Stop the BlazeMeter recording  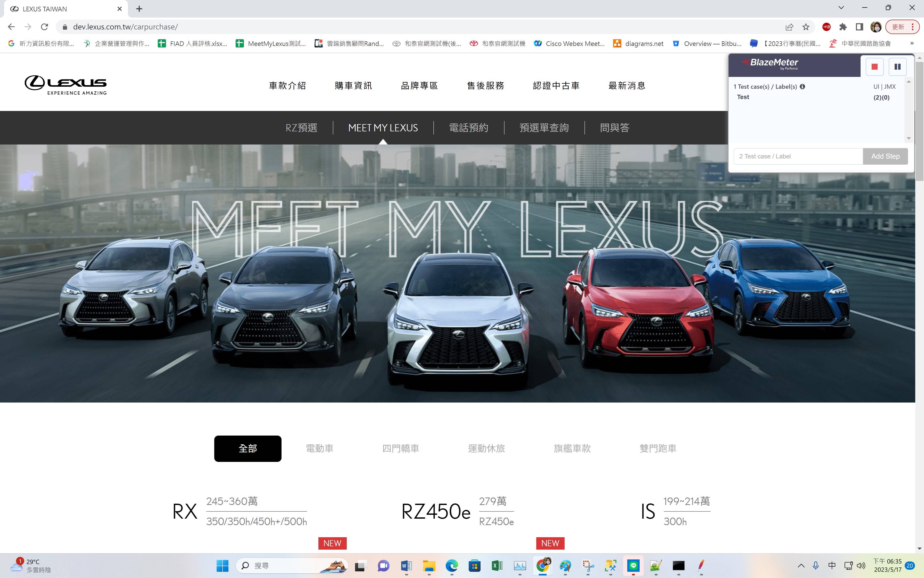[x=874, y=67]
